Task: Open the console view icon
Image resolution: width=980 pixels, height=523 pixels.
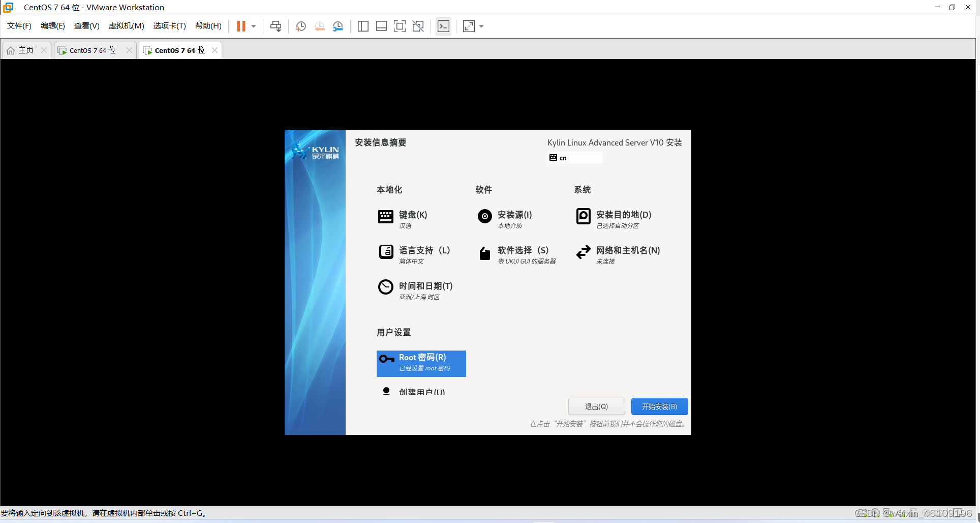Action: click(443, 26)
